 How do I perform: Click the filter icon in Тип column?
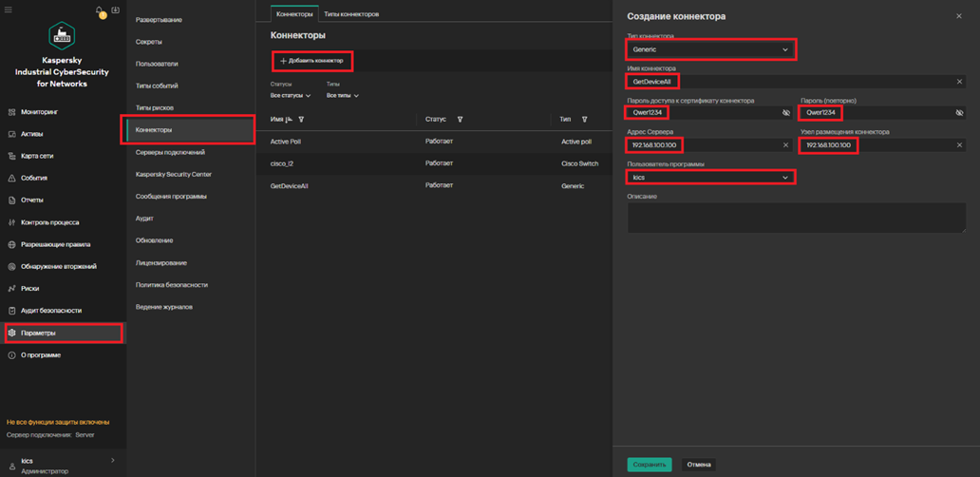(x=584, y=119)
